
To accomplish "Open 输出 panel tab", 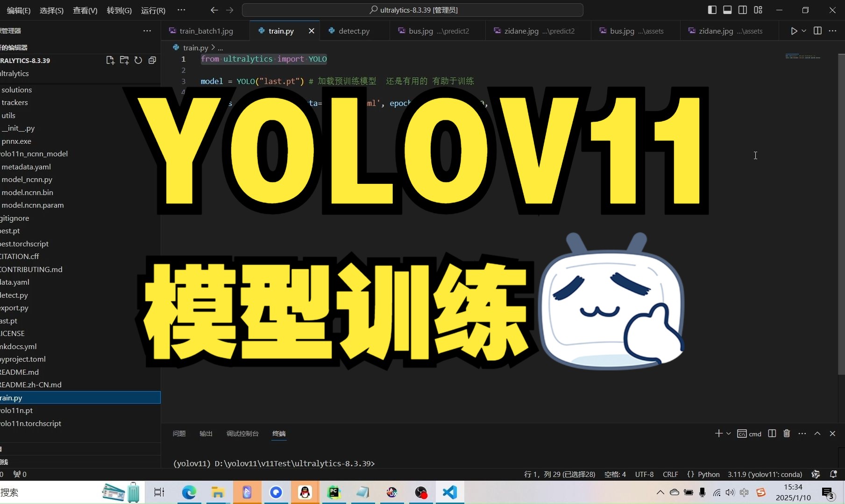I will tap(206, 434).
